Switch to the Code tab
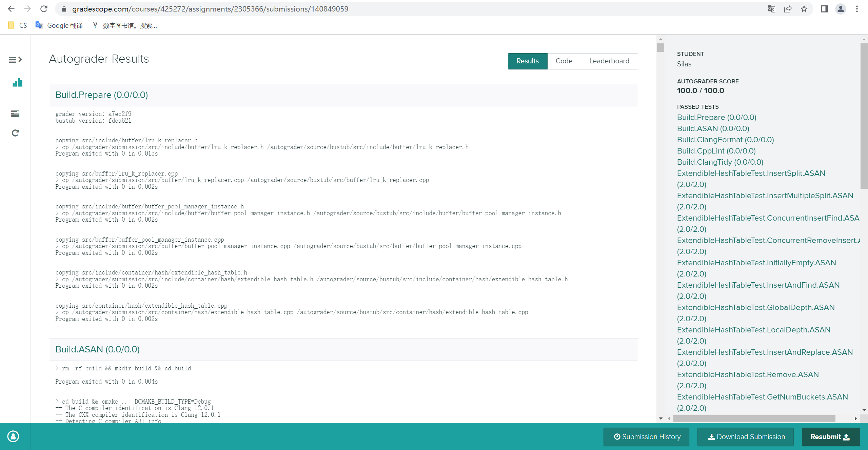Viewport: 868px width, 450px height. [x=564, y=61]
